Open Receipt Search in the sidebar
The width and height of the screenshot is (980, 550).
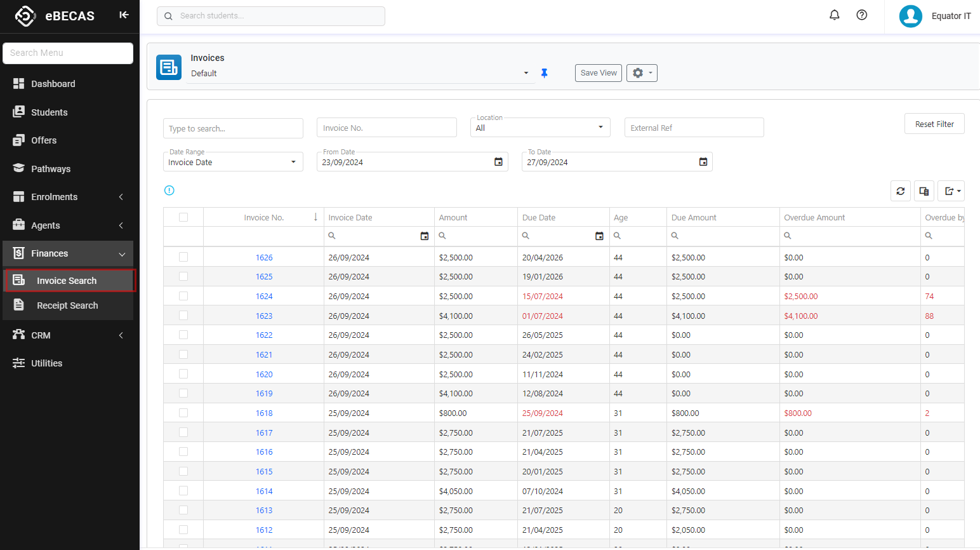click(x=67, y=305)
